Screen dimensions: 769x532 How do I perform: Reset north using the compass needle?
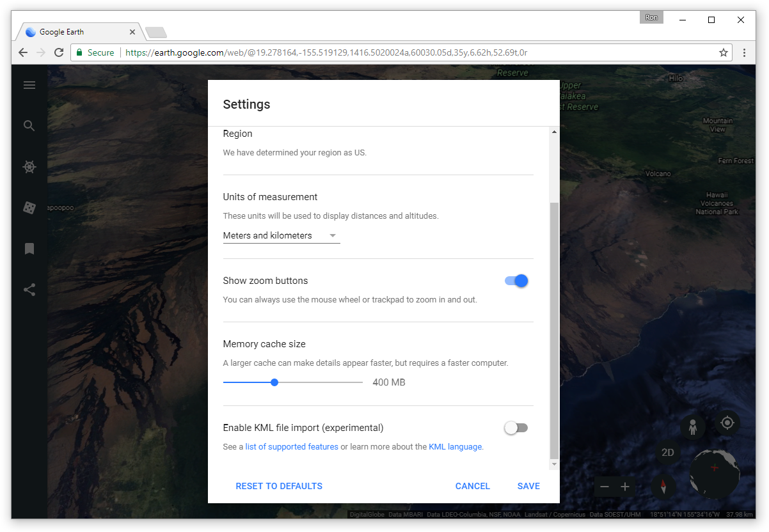click(x=664, y=487)
